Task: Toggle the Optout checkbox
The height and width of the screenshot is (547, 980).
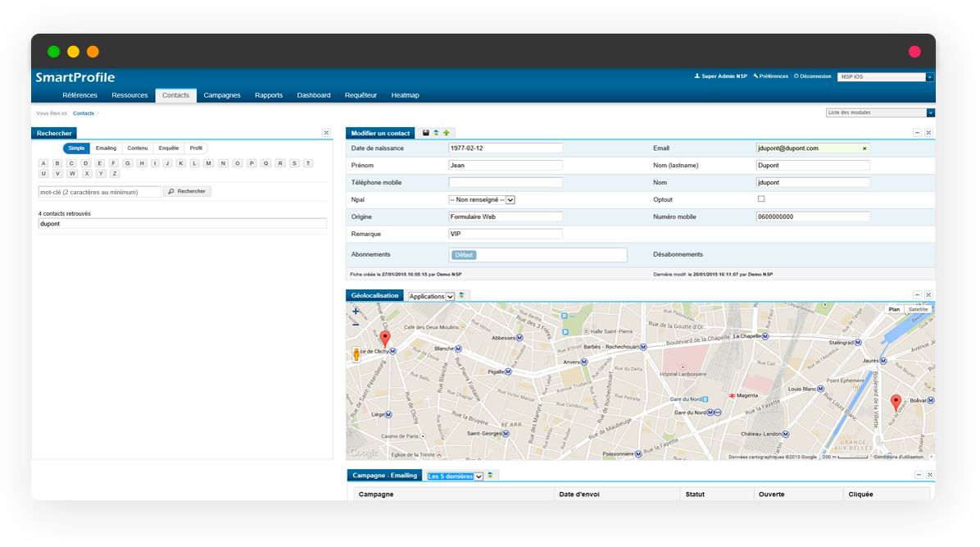Action: pos(760,199)
